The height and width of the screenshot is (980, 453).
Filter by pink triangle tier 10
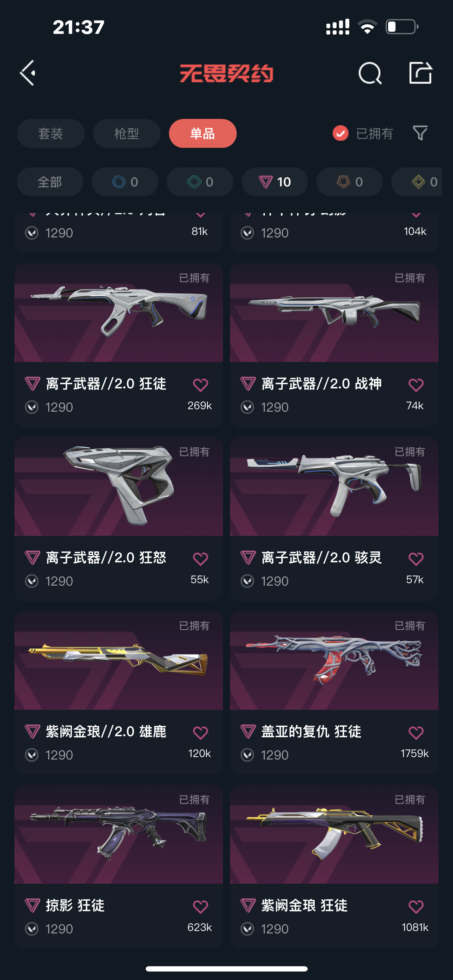click(x=274, y=182)
